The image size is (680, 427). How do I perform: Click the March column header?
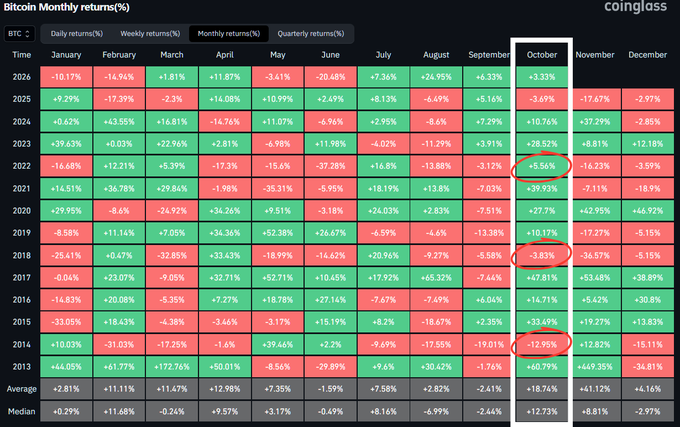[172, 55]
